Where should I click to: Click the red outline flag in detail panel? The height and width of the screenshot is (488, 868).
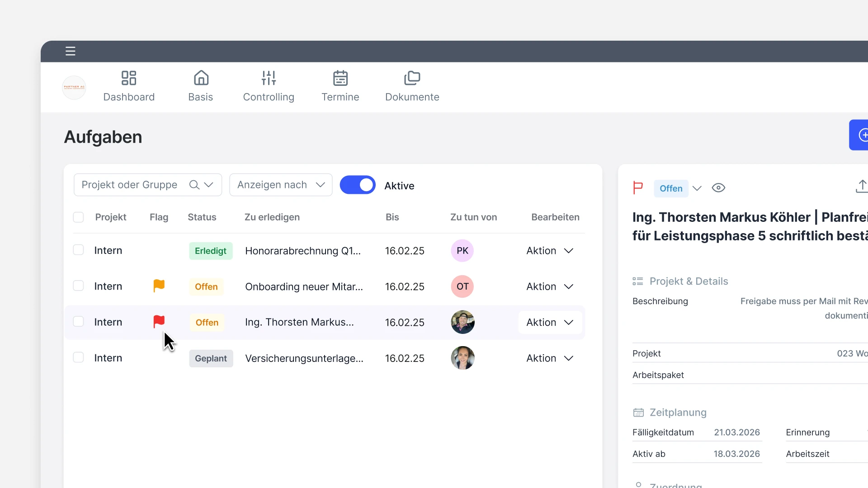coord(638,188)
